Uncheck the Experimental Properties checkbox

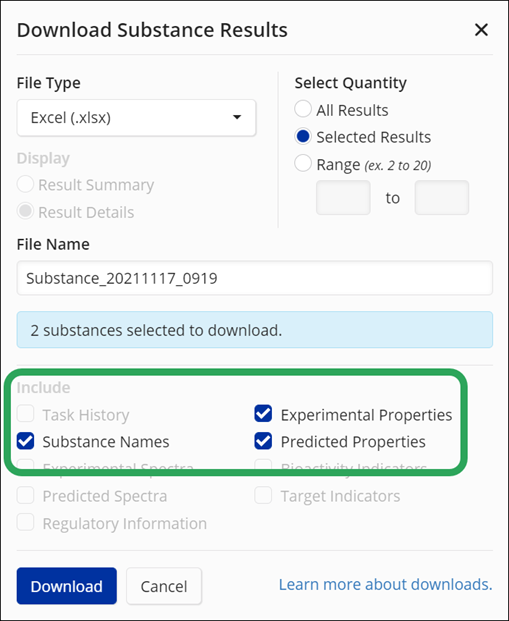(x=263, y=413)
